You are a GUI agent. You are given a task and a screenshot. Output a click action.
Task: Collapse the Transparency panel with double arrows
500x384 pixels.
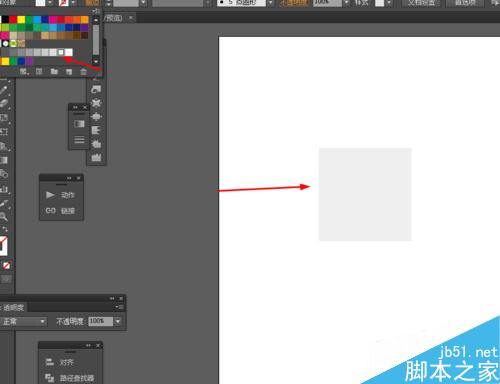tap(112, 298)
